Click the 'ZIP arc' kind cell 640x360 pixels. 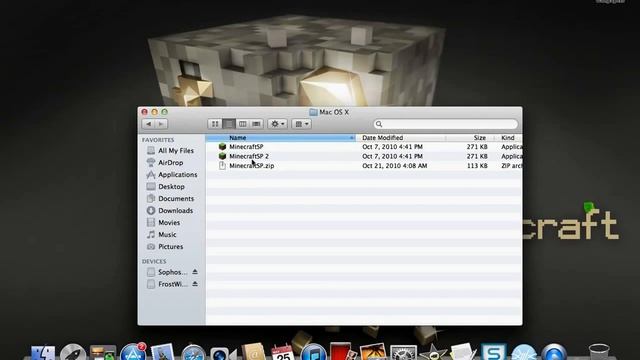[x=511, y=166]
